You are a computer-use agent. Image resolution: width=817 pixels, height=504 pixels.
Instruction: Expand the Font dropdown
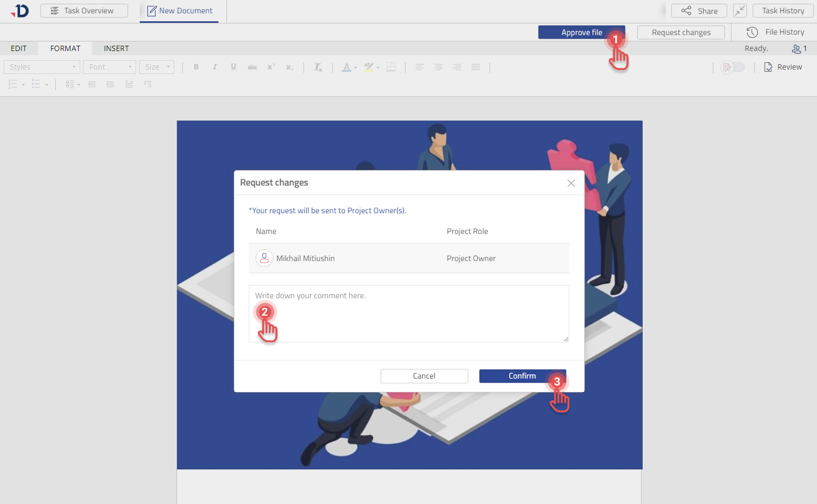point(110,67)
